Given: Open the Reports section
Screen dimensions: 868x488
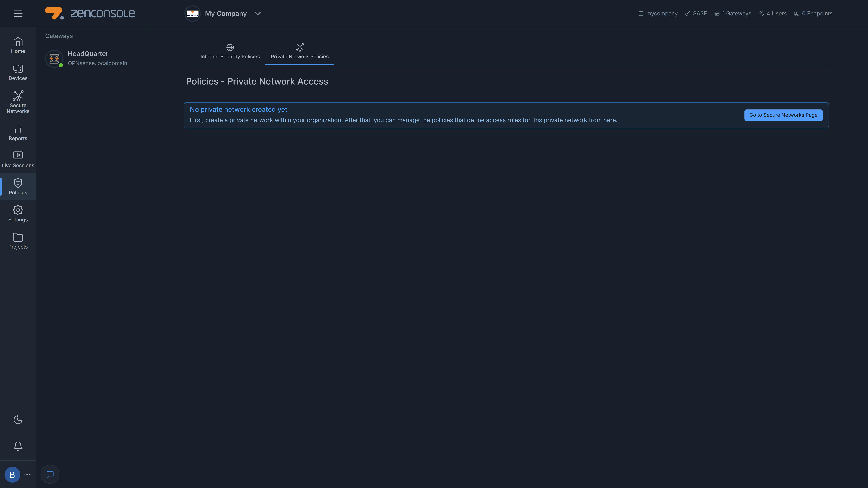Looking at the screenshot, I should click(18, 133).
